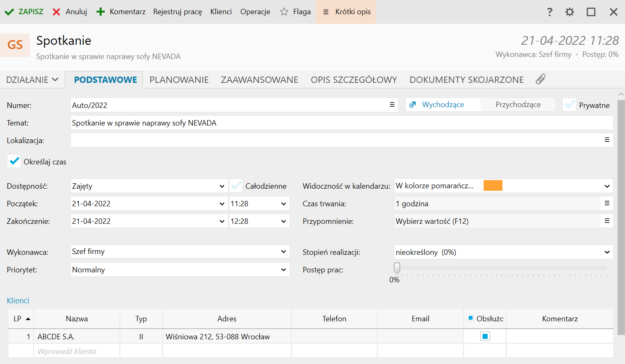Open the Numer field list menu icon
The width and height of the screenshot is (625, 364).
[x=392, y=105]
